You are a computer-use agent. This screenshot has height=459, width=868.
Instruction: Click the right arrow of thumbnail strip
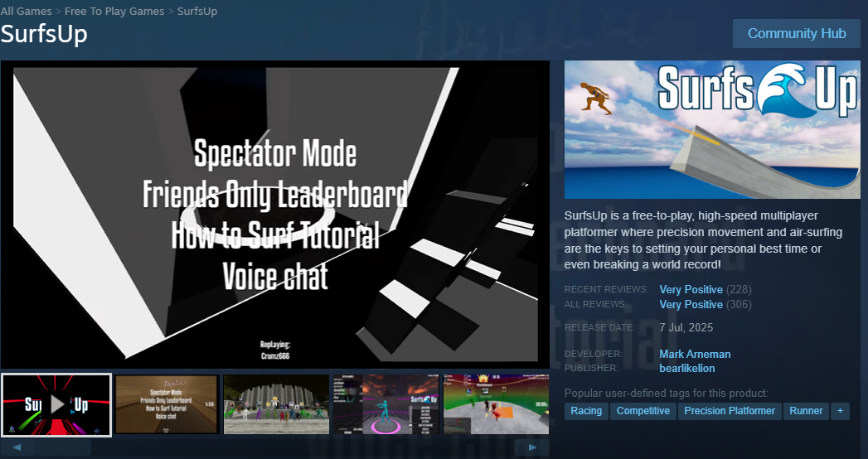pos(532,447)
